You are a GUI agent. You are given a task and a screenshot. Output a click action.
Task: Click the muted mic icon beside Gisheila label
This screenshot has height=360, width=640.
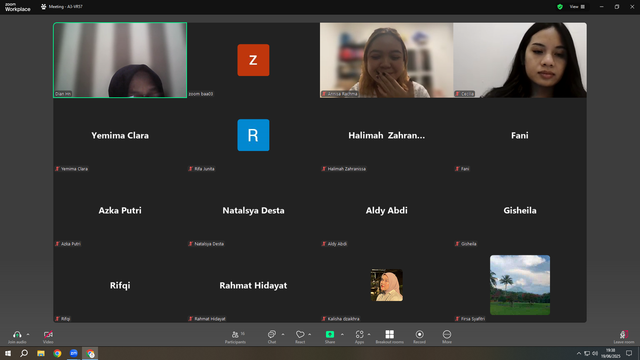tap(458, 244)
